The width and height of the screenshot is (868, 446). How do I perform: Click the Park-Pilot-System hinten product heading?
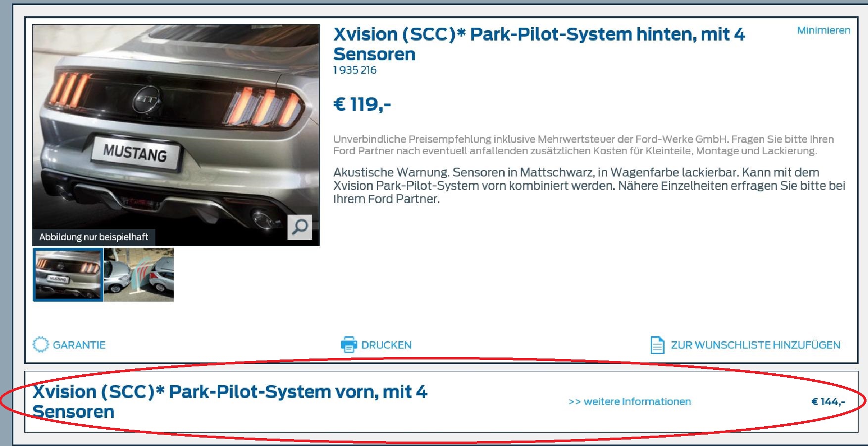[539, 44]
